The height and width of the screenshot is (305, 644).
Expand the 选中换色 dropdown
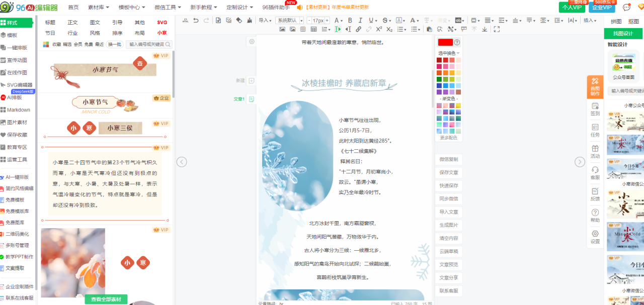(x=449, y=53)
